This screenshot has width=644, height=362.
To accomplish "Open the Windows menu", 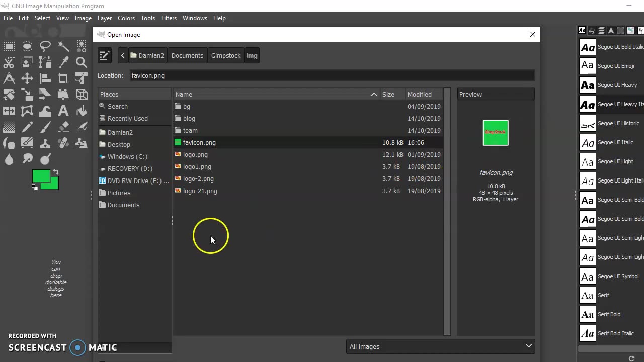I will [195, 18].
